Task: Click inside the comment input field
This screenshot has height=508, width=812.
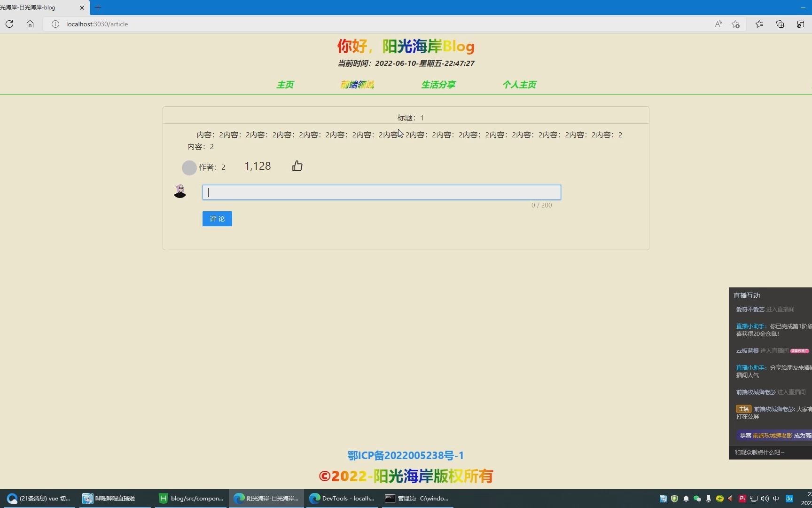Action: coord(381,192)
